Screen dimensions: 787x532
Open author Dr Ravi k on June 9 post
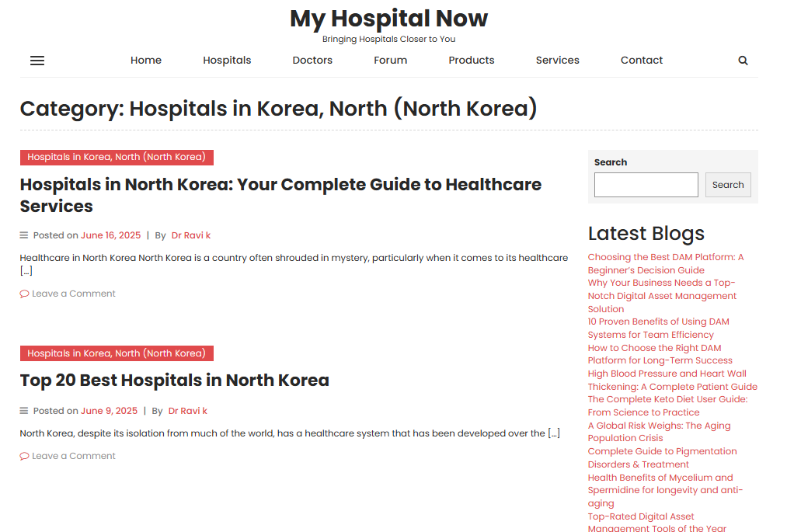point(188,411)
